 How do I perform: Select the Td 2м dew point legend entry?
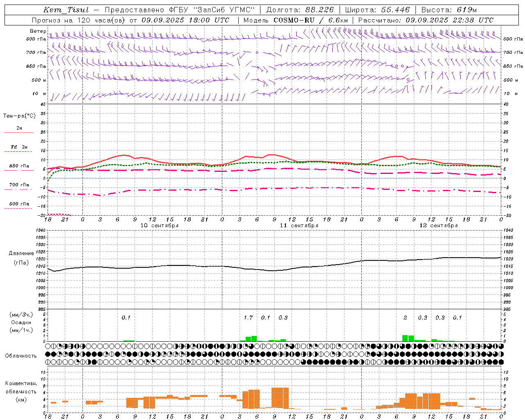[19, 147]
